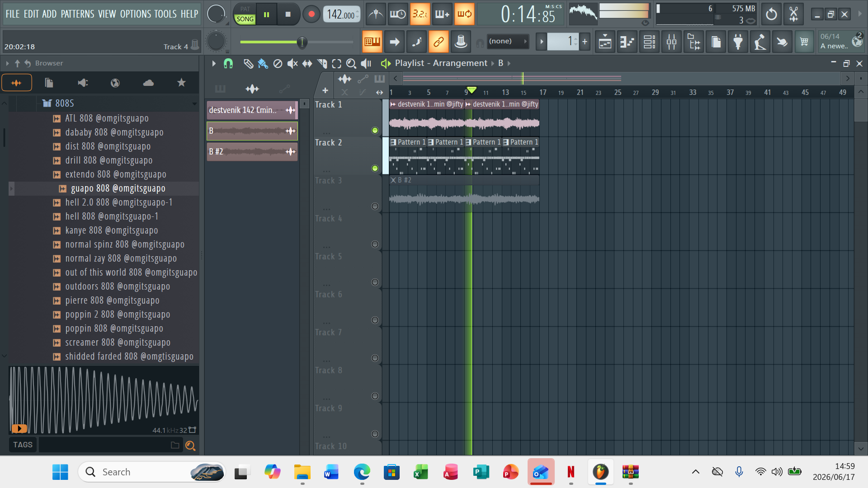Click the metronome icon

pyautogui.click(x=376, y=14)
